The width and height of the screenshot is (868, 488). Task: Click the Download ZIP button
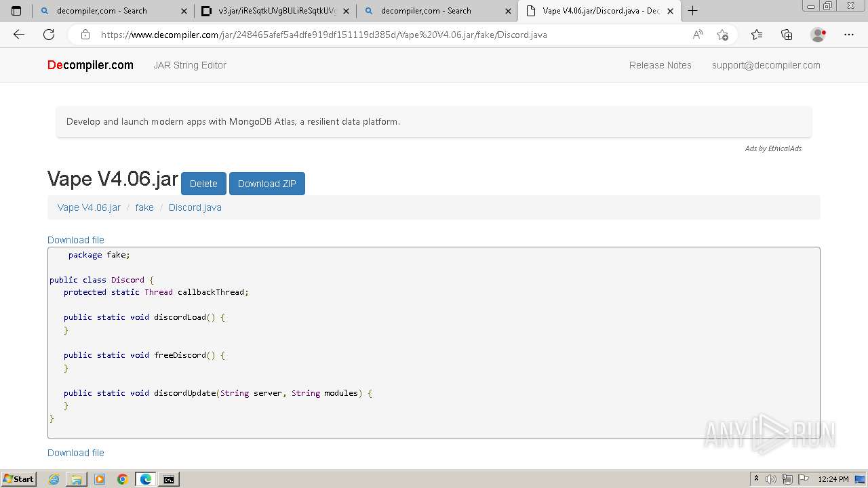coord(267,184)
